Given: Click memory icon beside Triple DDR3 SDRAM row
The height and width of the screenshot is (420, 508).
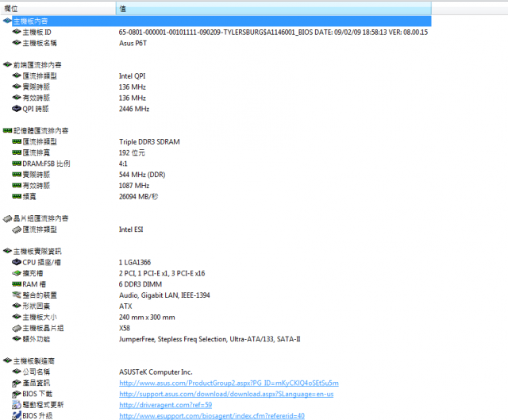Looking at the screenshot, I should 17,141.
